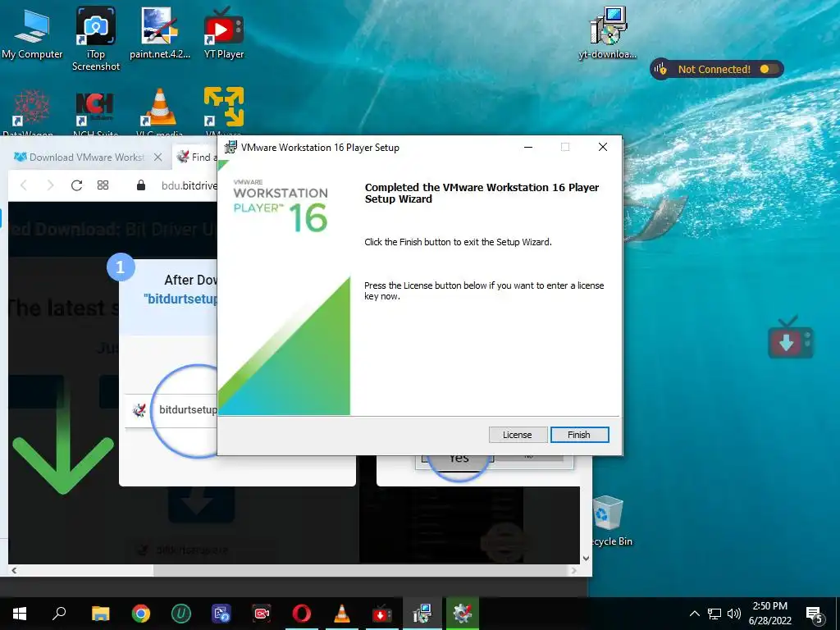840x630 pixels.
Task: Open VLC from taskbar
Action: tap(342, 614)
